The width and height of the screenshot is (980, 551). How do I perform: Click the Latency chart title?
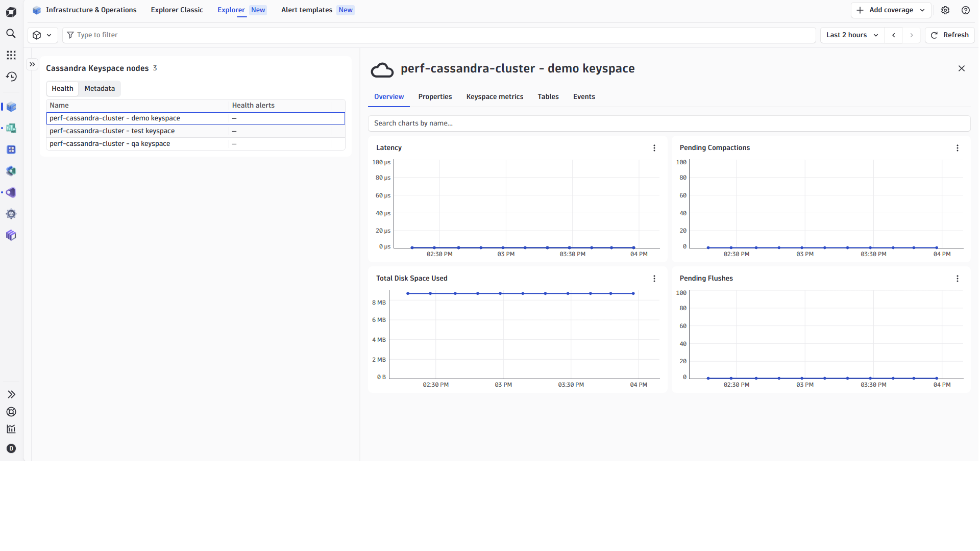389,148
